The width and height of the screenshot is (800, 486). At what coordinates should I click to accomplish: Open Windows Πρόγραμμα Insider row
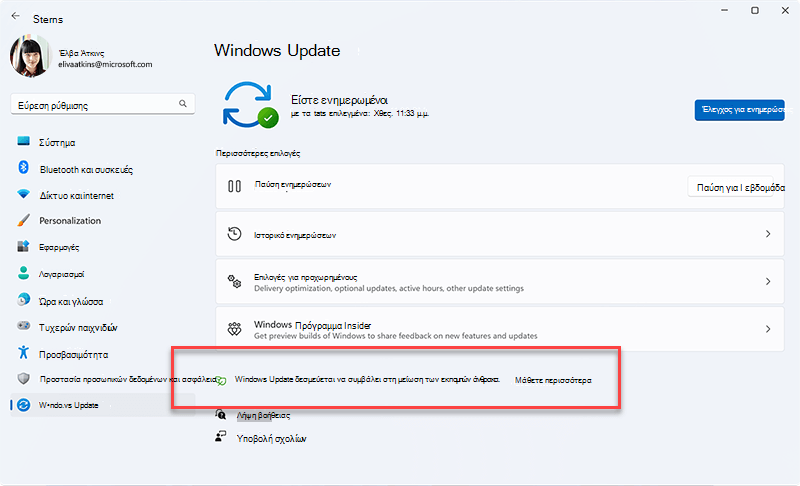point(499,329)
